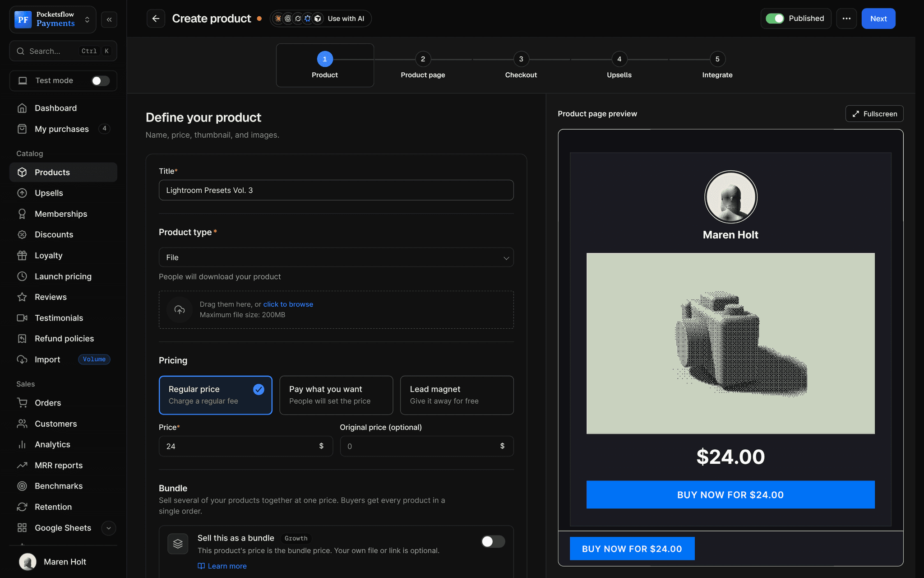
Task: Toggle the Published switch off
Action: tap(775, 19)
